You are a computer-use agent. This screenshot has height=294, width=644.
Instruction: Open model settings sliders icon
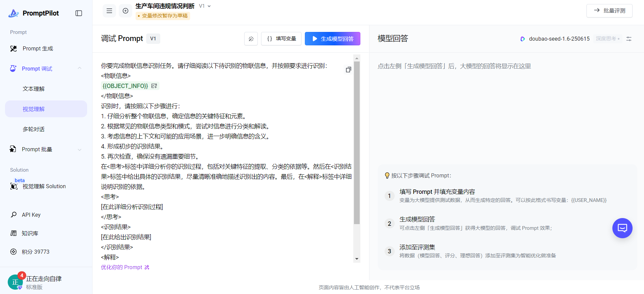click(629, 39)
